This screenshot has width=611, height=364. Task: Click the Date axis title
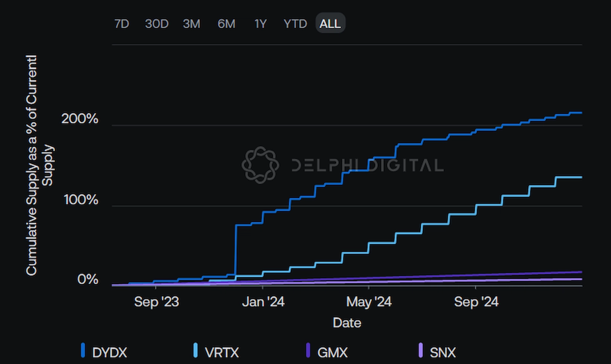tap(346, 323)
